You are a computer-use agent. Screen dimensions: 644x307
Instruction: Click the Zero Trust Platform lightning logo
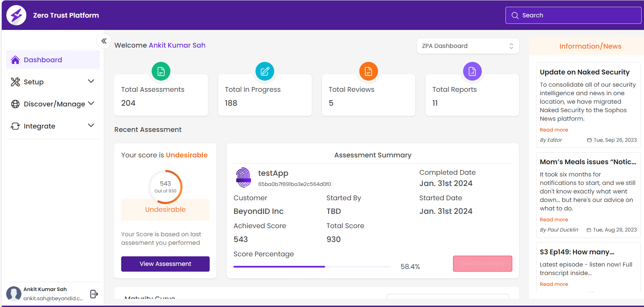[x=16, y=15]
